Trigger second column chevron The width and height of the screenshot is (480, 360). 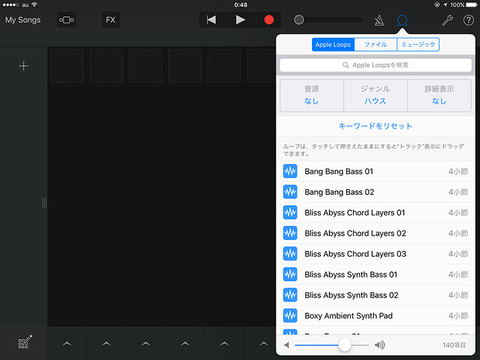[x=106, y=344]
